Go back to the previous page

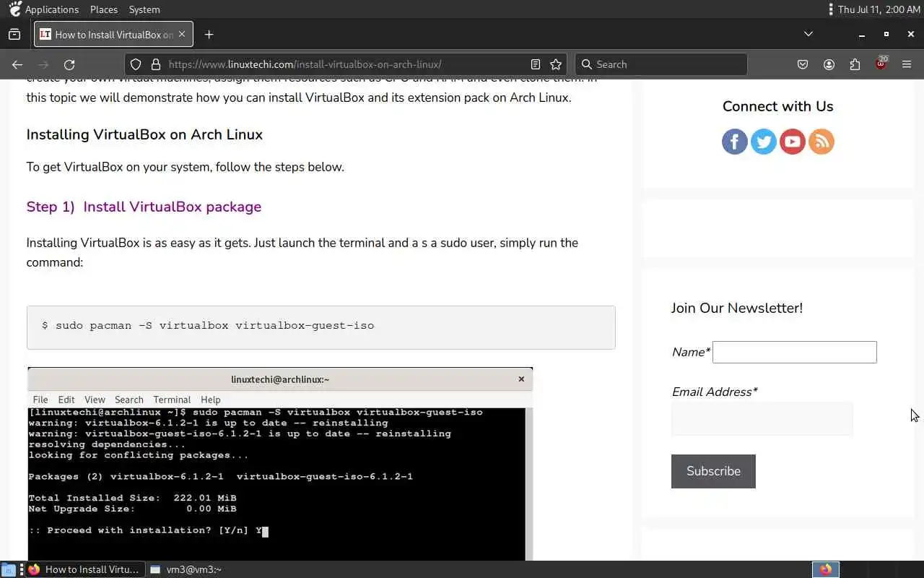click(x=17, y=64)
